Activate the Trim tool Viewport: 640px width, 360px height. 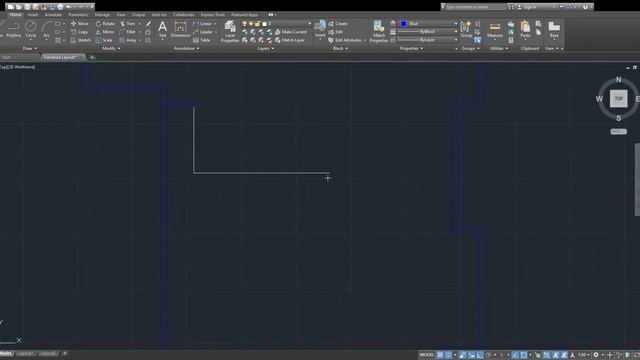(x=128, y=24)
